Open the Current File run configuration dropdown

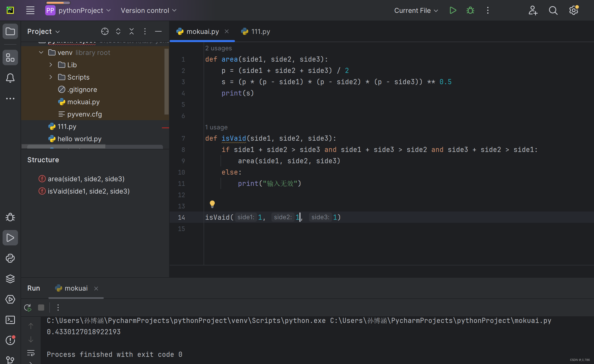(416, 11)
